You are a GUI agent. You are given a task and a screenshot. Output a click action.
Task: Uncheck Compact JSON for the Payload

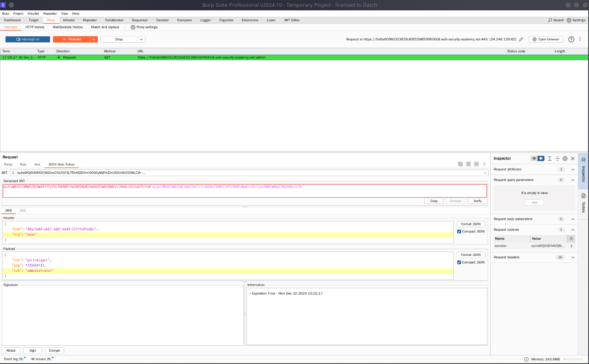(x=459, y=262)
